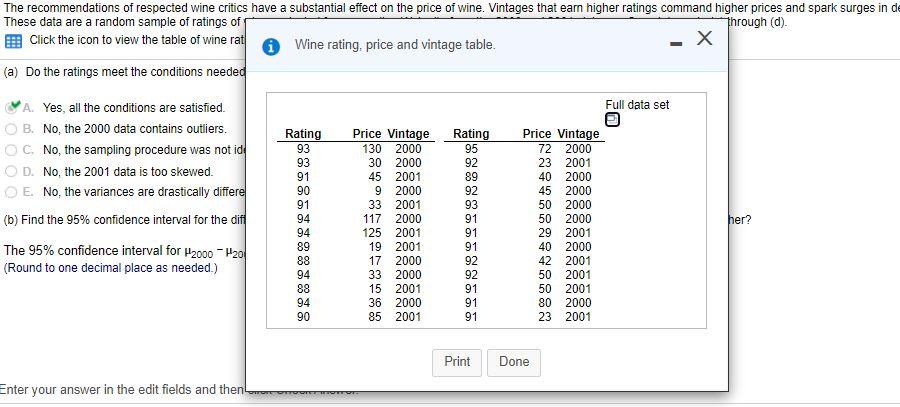Viewport: 900px width, 407px height.
Task: Open the table icon for wine ratings
Action: (x=13, y=41)
